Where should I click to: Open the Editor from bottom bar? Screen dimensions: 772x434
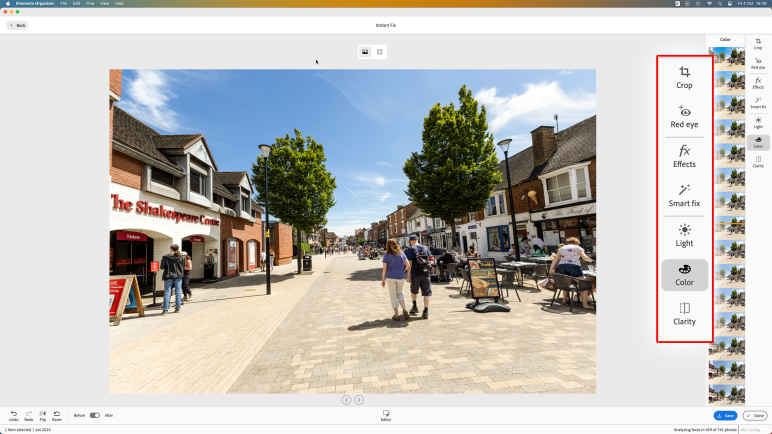coord(385,415)
